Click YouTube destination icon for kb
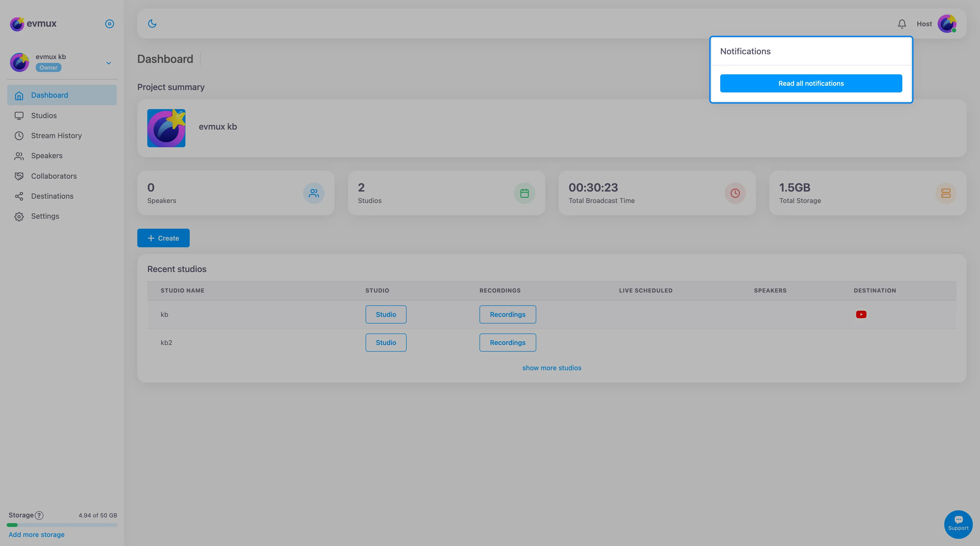Image resolution: width=980 pixels, height=546 pixels. [861, 314]
